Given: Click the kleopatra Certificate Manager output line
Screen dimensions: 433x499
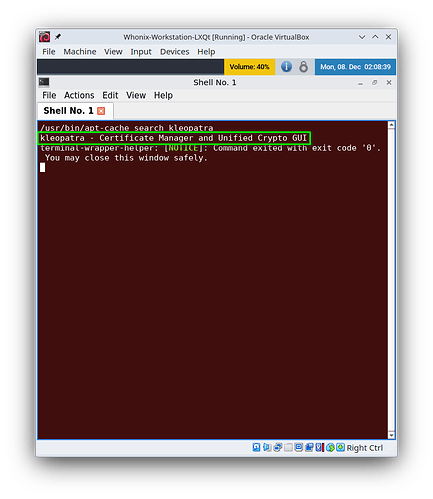Looking at the screenshot, I should (173, 138).
